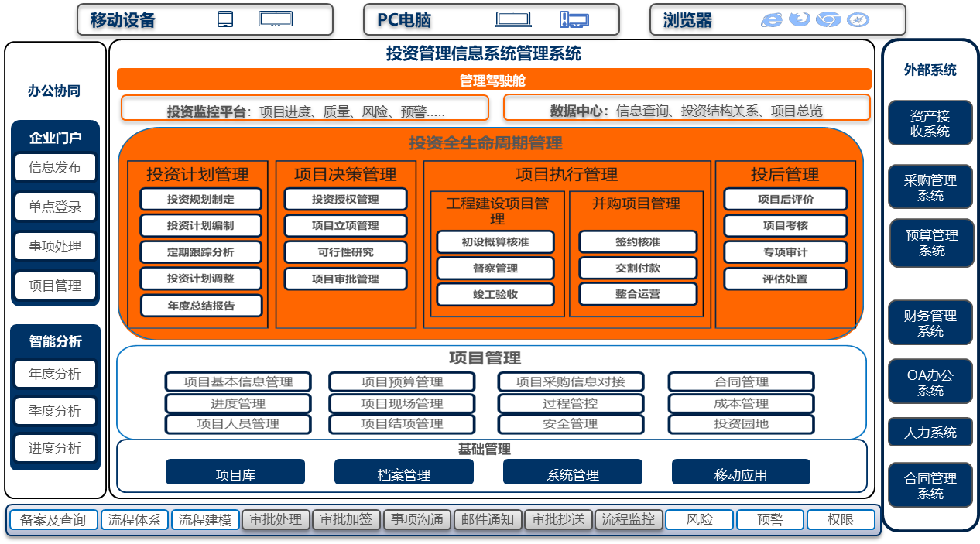Click the 竣工验收 item

tap(495, 295)
